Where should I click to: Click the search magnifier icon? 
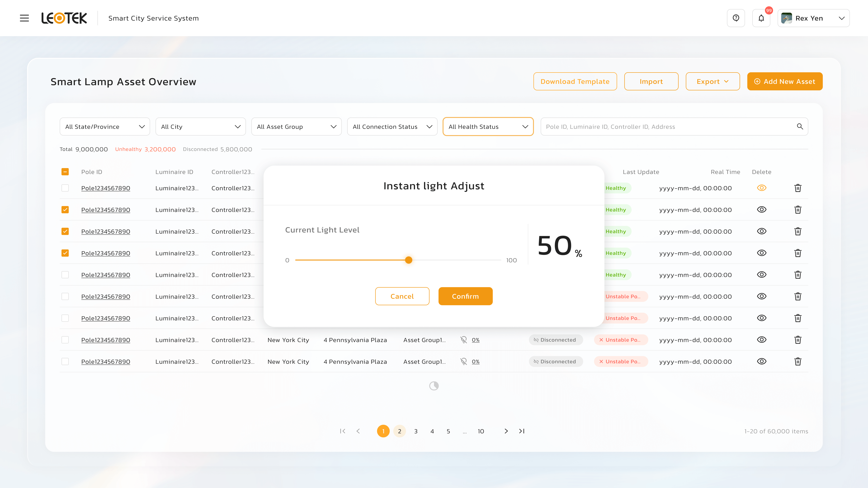(800, 127)
